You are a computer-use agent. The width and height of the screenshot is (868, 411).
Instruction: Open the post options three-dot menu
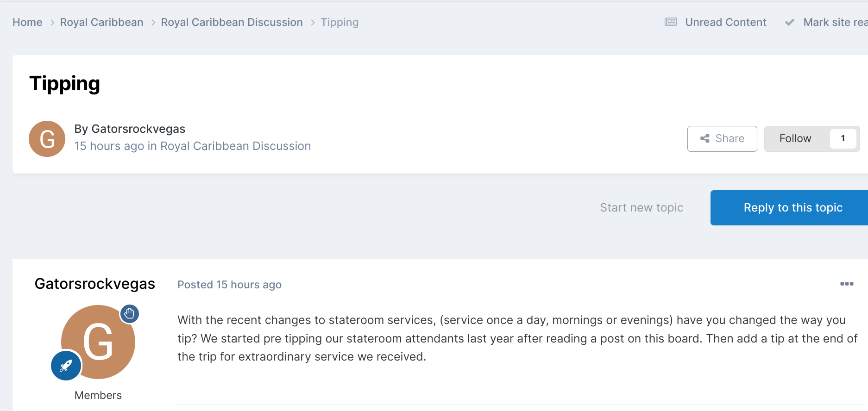point(847,284)
